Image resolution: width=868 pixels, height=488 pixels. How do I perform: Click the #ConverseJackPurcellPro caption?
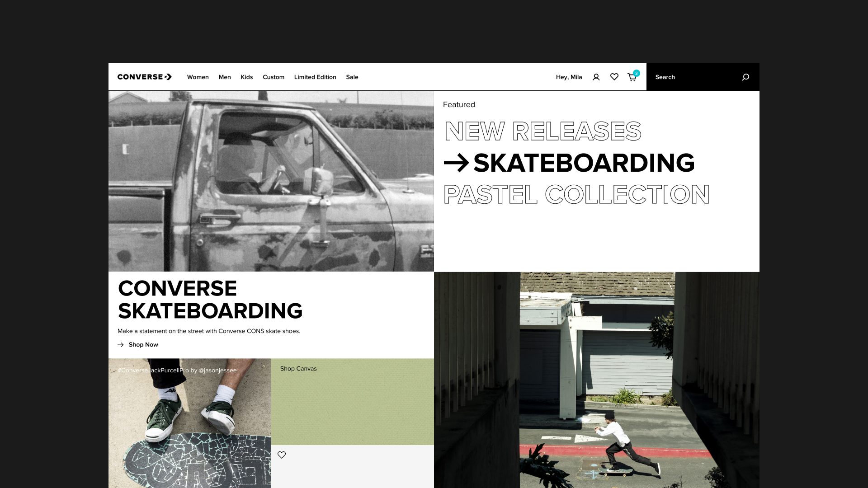[177, 371]
